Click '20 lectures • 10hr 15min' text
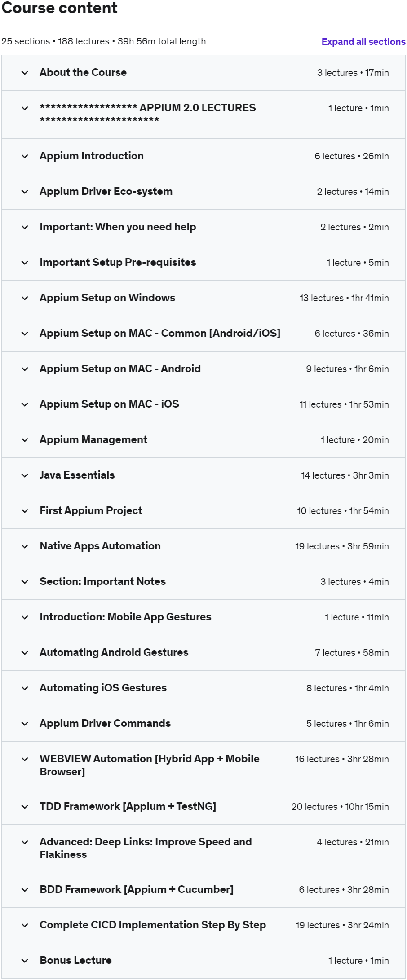The width and height of the screenshot is (407, 980). [340, 807]
